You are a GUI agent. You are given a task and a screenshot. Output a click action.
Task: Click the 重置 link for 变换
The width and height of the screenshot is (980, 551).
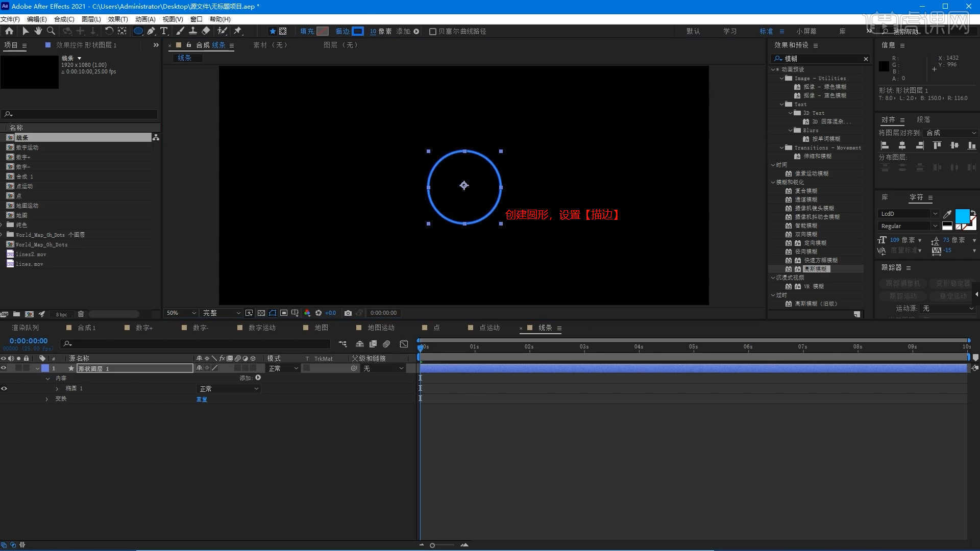(x=202, y=399)
